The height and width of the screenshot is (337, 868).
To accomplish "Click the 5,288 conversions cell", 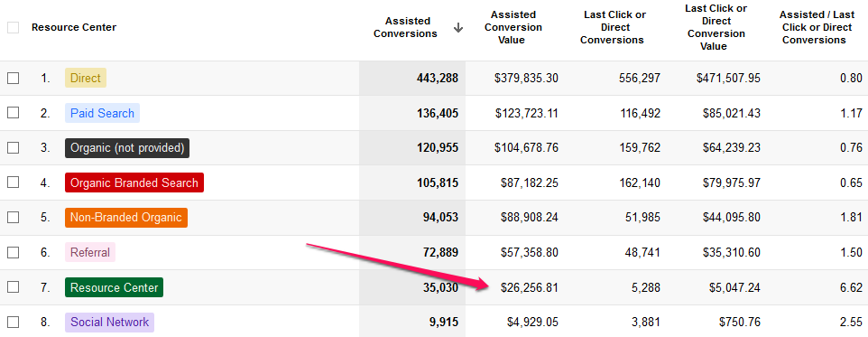I will point(646,287).
